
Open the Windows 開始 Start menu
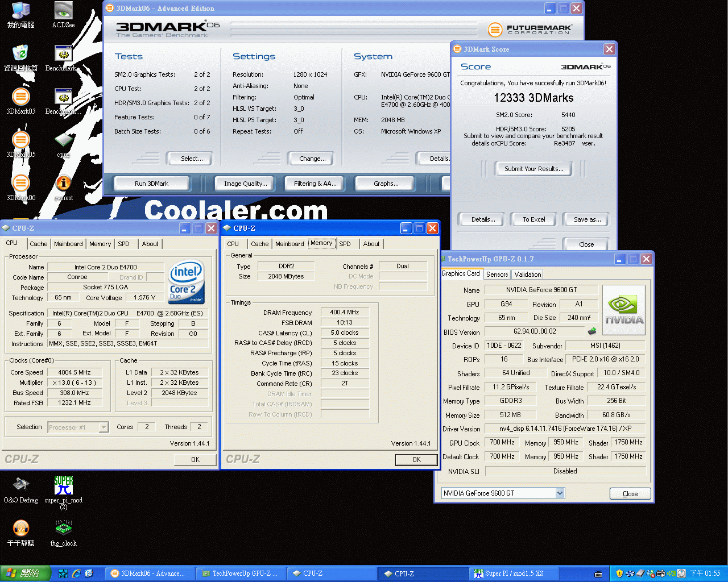pos(26,573)
